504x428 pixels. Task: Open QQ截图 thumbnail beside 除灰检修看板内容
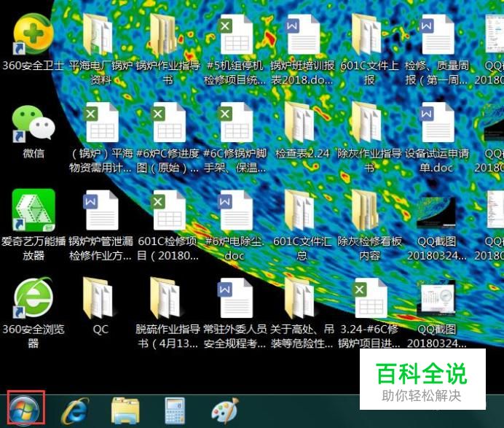(x=436, y=213)
